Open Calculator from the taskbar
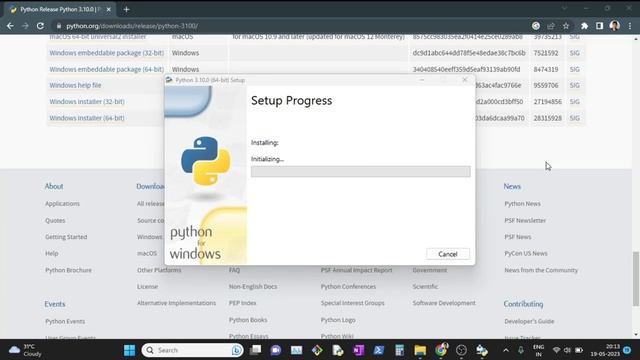Screen dimensions: 640x360 click(x=399, y=350)
